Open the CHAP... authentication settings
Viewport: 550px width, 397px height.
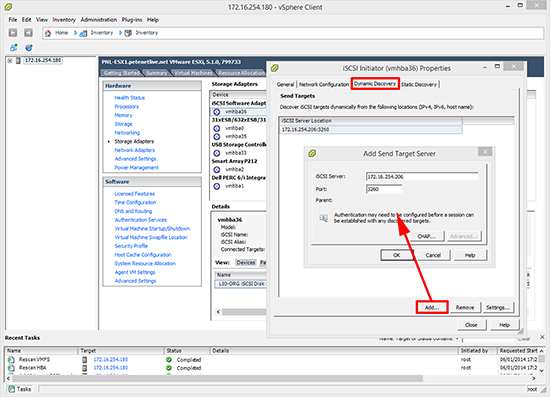coord(426,236)
